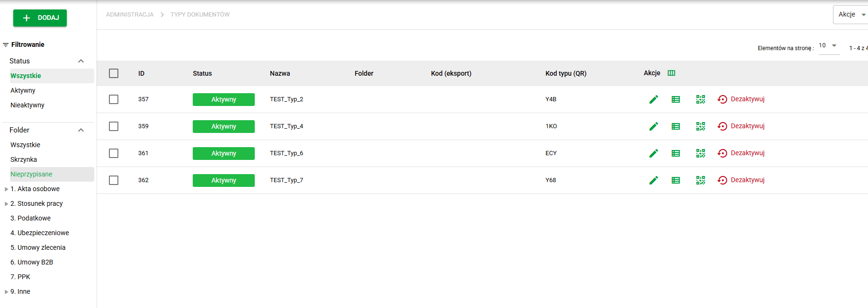Screen dimensions: 868x308
Task: Click the Filtrowanie filter icon
Action: (x=6, y=45)
